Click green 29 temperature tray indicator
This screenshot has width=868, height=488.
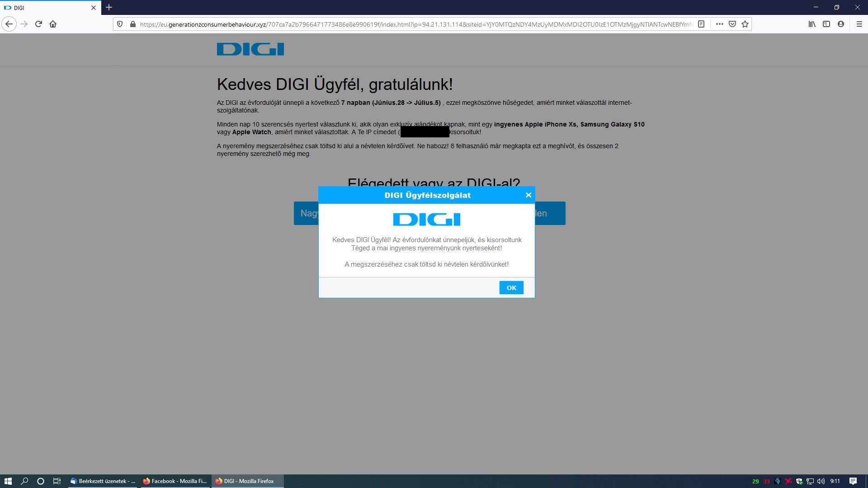click(755, 481)
